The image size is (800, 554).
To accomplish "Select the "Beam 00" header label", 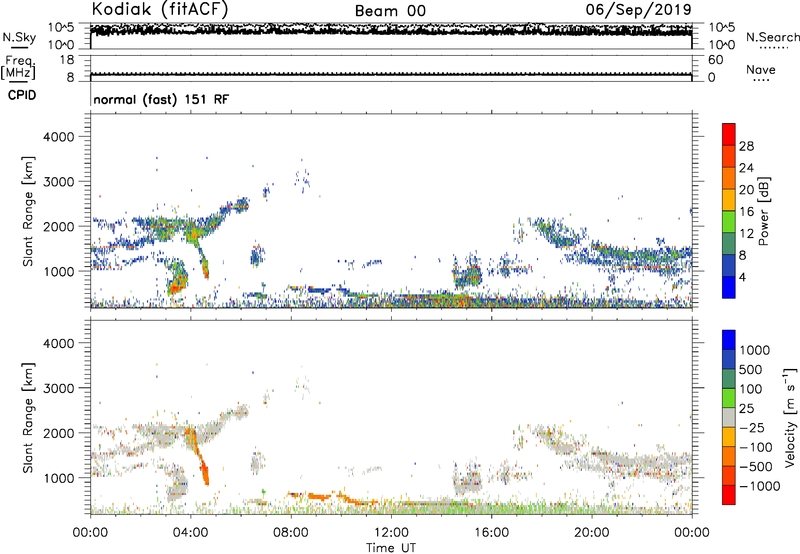I will [x=390, y=11].
